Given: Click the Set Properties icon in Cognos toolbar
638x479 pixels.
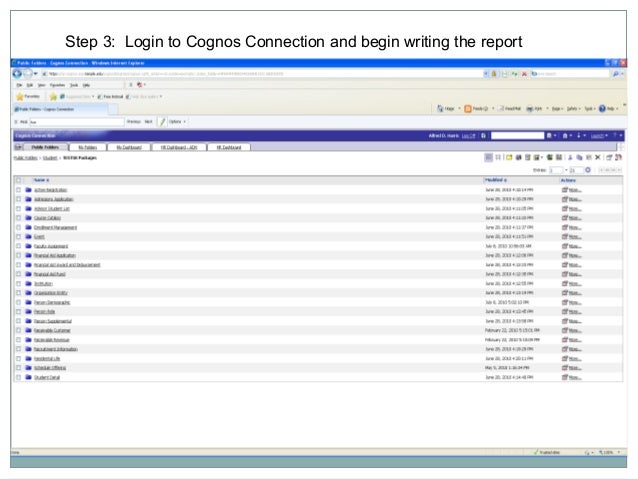Looking at the screenshot, I should 609,157.
